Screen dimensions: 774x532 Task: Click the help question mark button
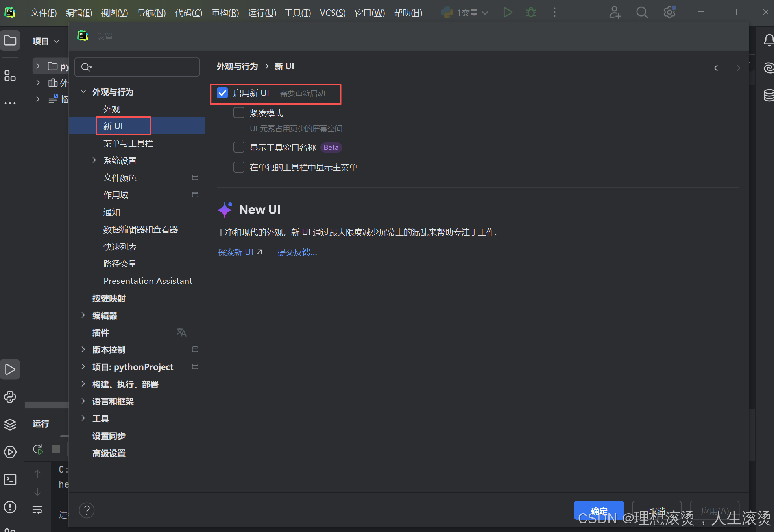pos(87,510)
